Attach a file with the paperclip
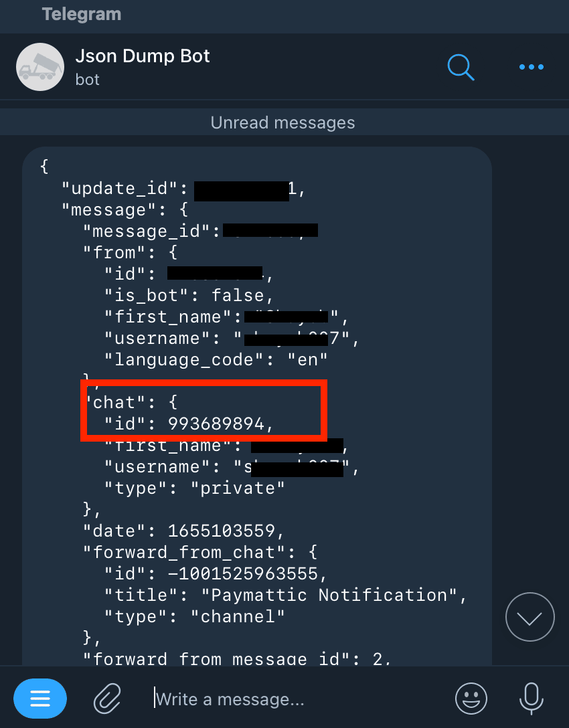The image size is (569, 728). [106, 698]
